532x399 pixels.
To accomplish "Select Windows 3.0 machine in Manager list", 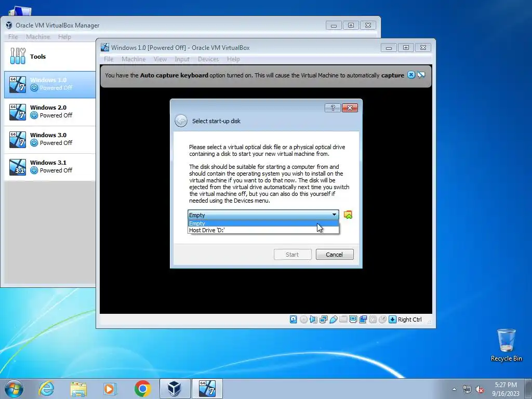I will [50, 139].
